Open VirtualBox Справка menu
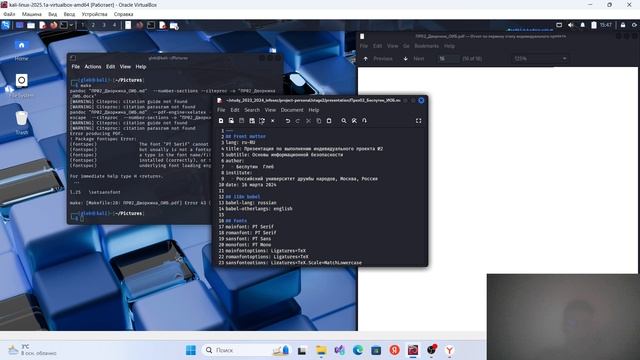Viewport: 640px width, 360px height. coord(123,14)
